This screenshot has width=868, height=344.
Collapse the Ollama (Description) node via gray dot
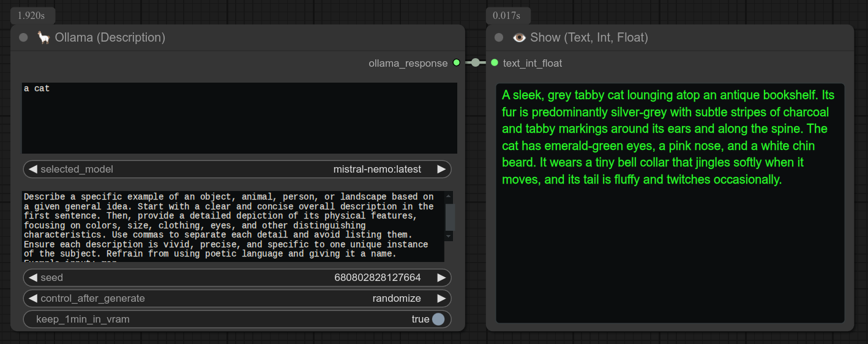pos(23,38)
